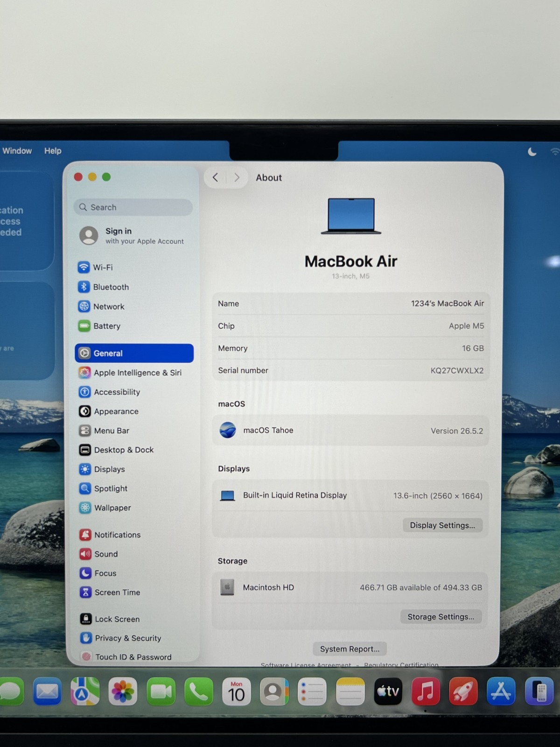Open the rocket Launchpad-style Dock icon
The width and height of the screenshot is (560, 747).
pos(463,691)
